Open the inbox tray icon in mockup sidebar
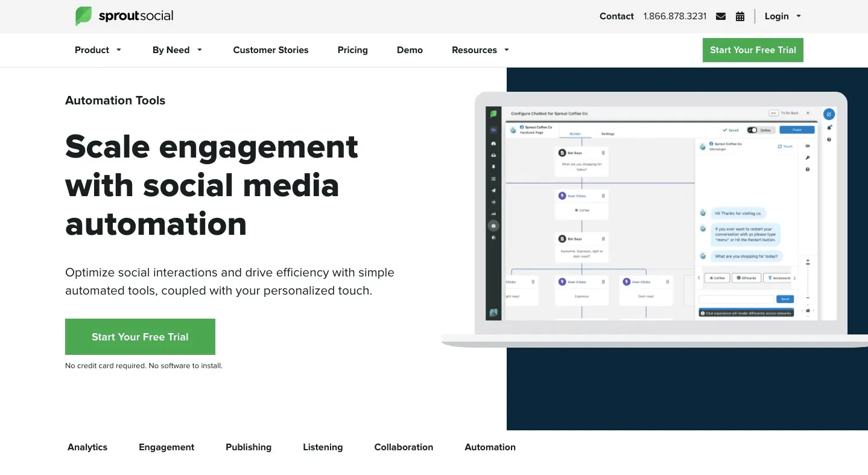The image size is (868, 475). pyautogui.click(x=493, y=155)
